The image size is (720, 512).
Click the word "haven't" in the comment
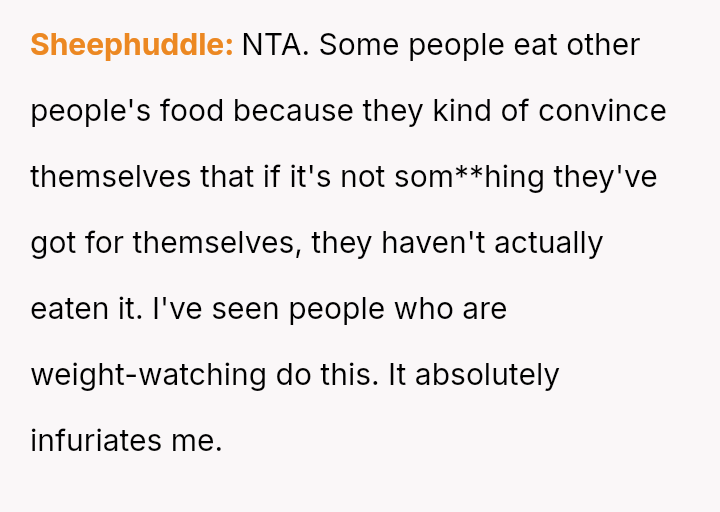coord(427,243)
